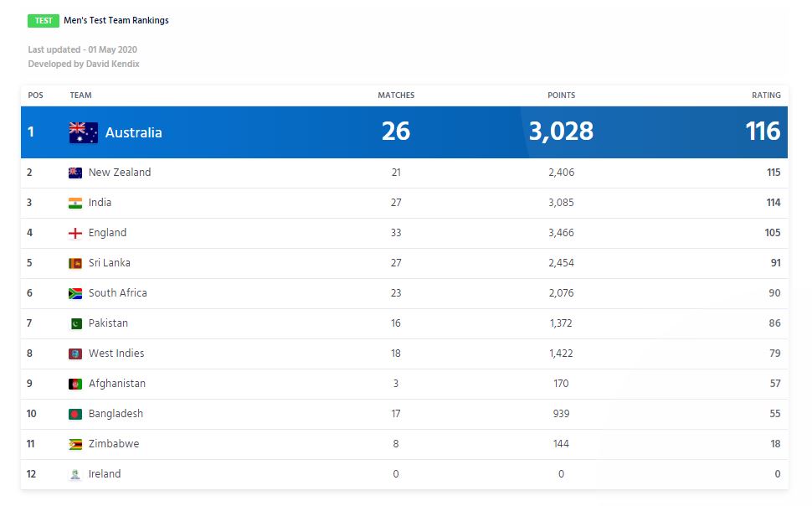Click the Sri Lanka flag icon
812x506 pixels.
tap(75, 263)
